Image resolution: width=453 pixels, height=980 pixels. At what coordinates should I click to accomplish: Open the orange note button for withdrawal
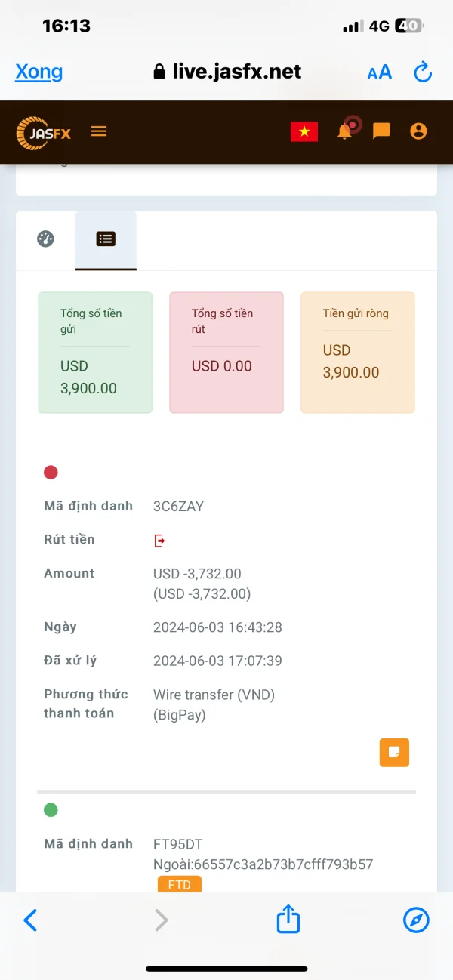tap(393, 752)
